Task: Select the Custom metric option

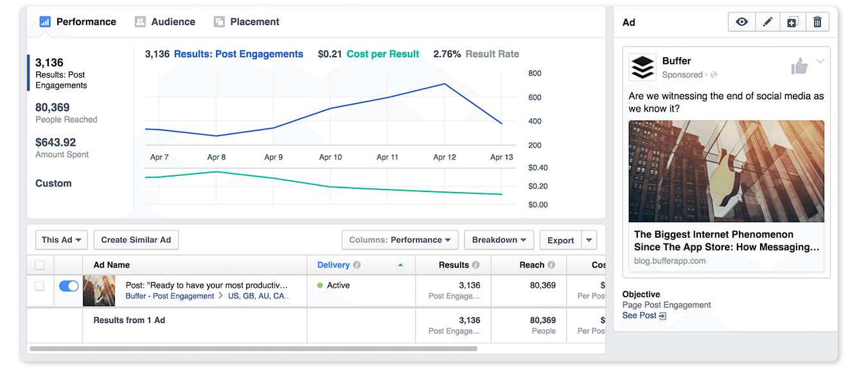Action: click(x=53, y=184)
